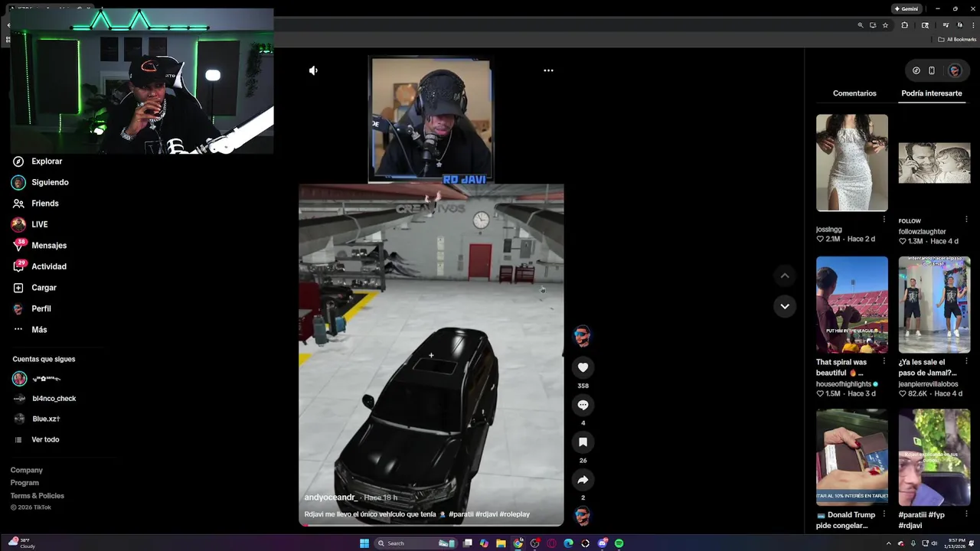Open Chrome three-dot menu
This screenshot has height=551, width=980.
point(973,25)
